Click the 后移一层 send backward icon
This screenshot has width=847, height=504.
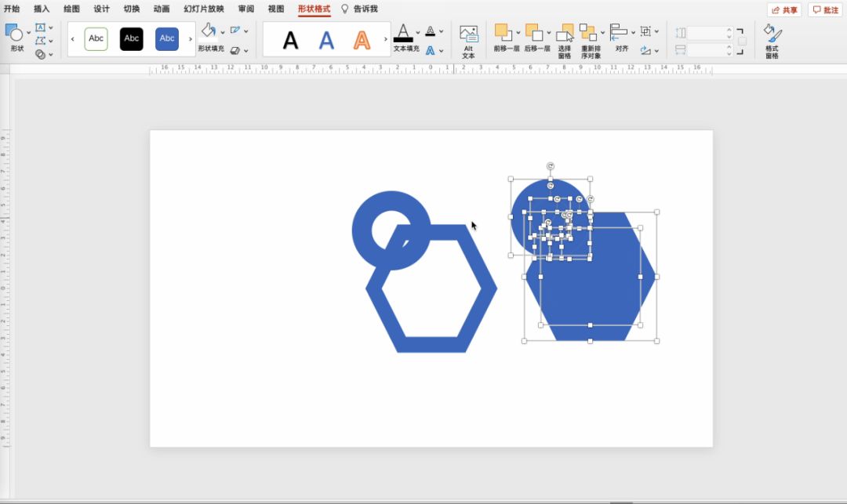tap(534, 32)
